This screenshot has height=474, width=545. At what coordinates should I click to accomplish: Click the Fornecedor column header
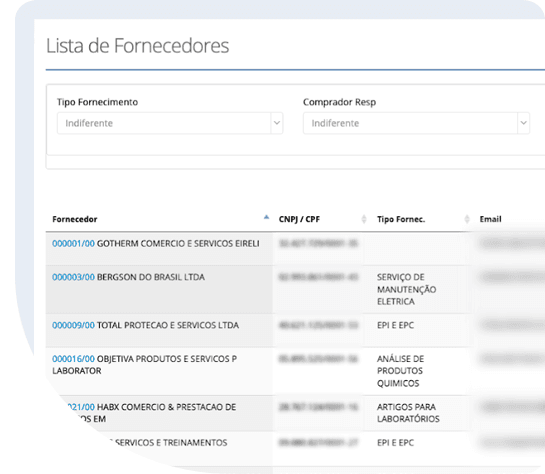[x=75, y=219]
